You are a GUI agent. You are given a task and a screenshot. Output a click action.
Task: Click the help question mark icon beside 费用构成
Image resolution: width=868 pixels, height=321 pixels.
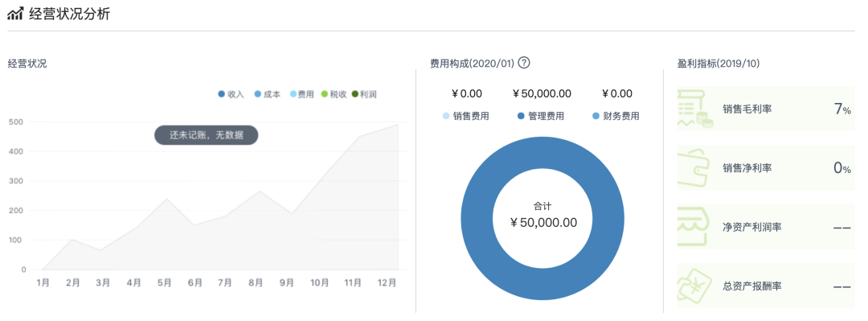click(524, 63)
